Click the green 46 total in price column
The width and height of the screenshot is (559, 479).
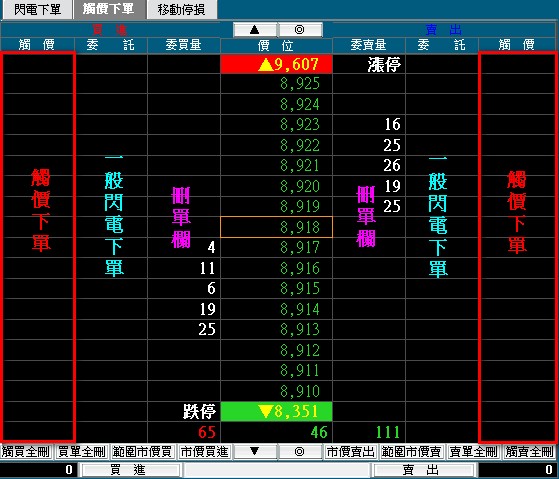tap(319, 432)
